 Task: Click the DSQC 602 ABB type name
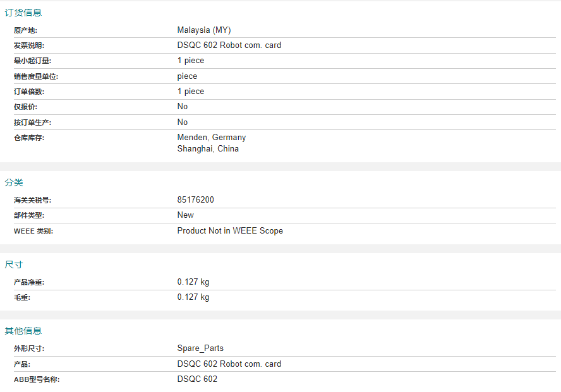pos(197,379)
